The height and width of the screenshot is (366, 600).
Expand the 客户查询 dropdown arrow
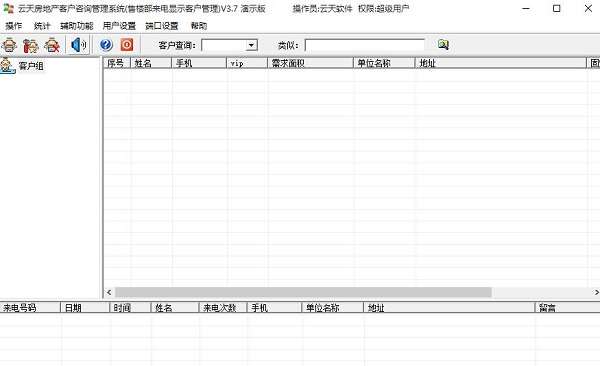pyautogui.click(x=251, y=45)
